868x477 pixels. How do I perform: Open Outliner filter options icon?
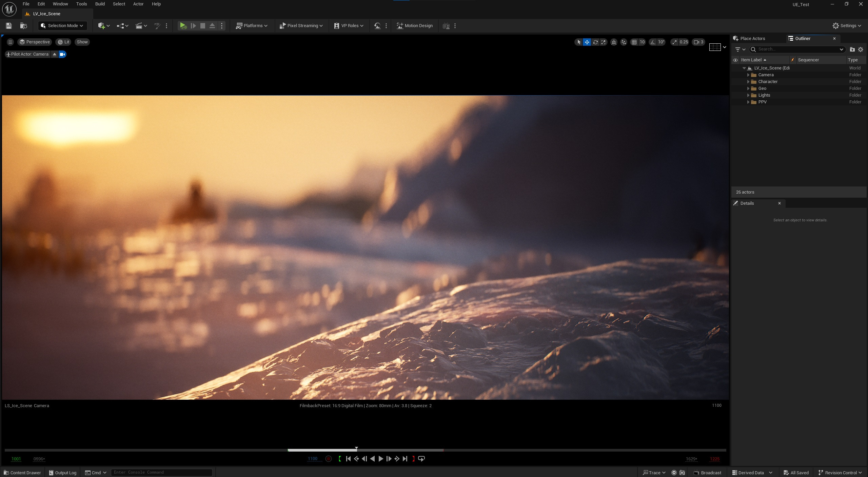(x=740, y=49)
